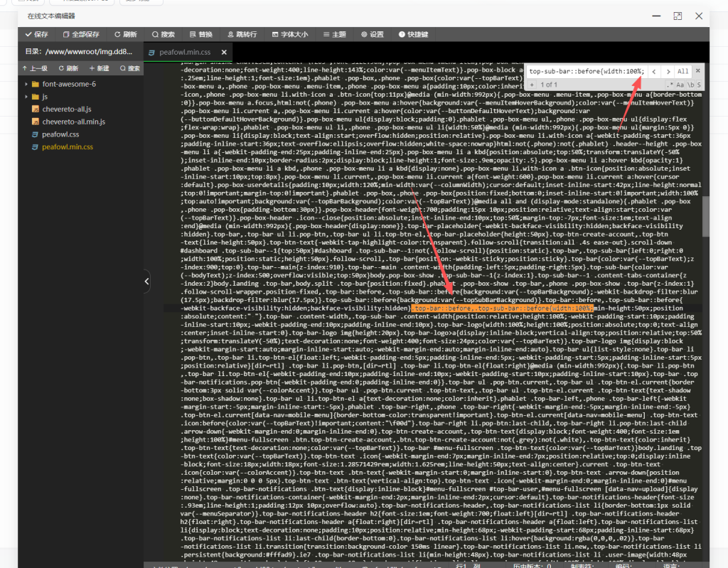Expand the js folder in file tree
The height and width of the screenshot is (568, 728).
tap(44, 96)
